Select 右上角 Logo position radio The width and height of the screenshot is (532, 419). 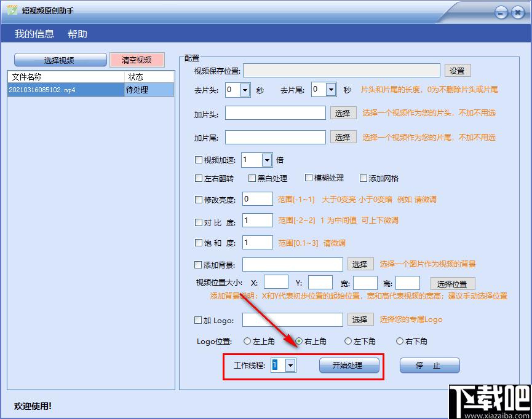[x=299, y=341]
